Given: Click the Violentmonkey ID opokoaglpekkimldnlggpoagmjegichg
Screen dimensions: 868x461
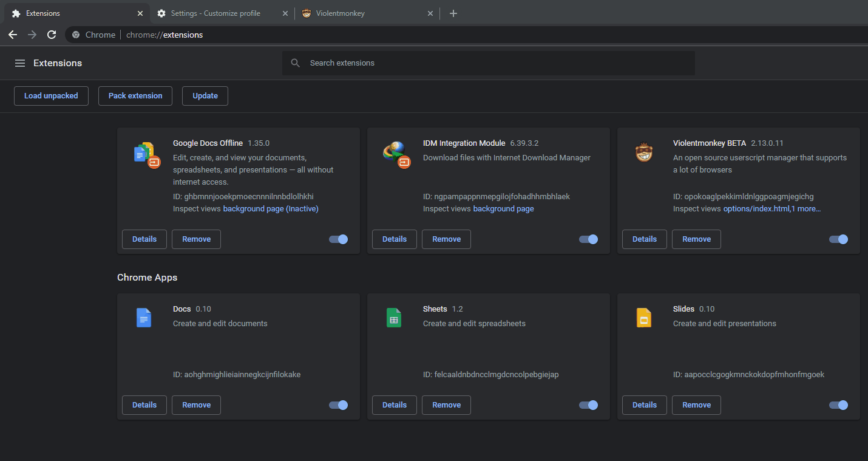Looking at the screenshot, I should coord(744,197).
